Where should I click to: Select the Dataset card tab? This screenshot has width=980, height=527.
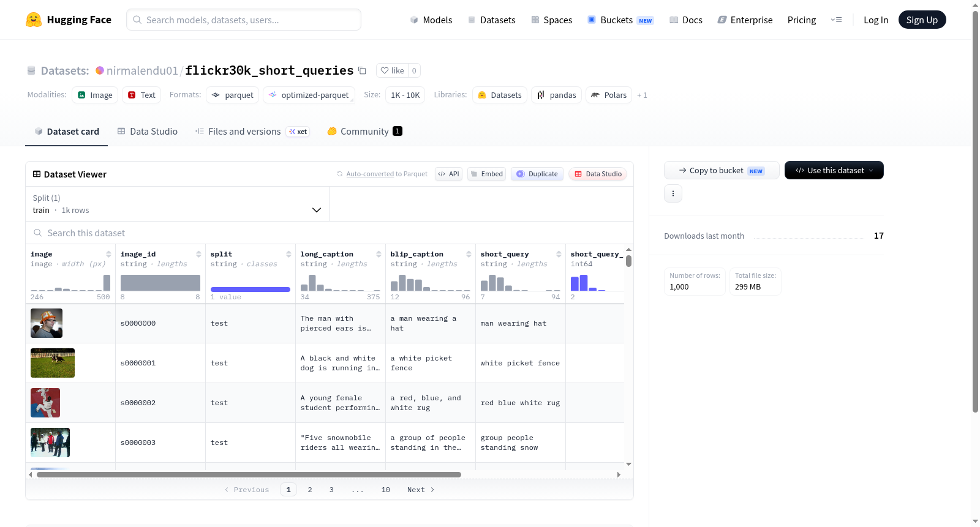coord(67,131)
